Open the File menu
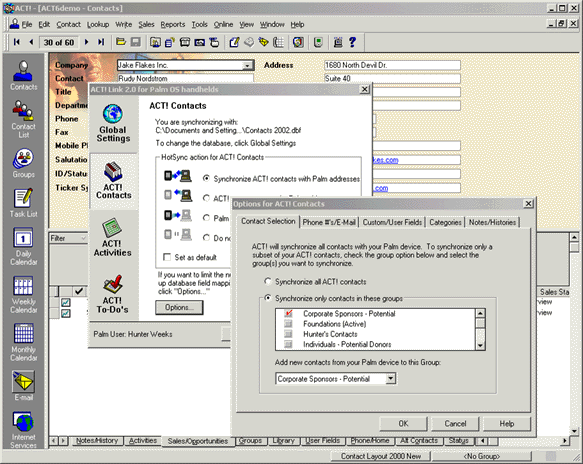Image resolution: width=583 pixels, height=464 pixels. [26, 25]
